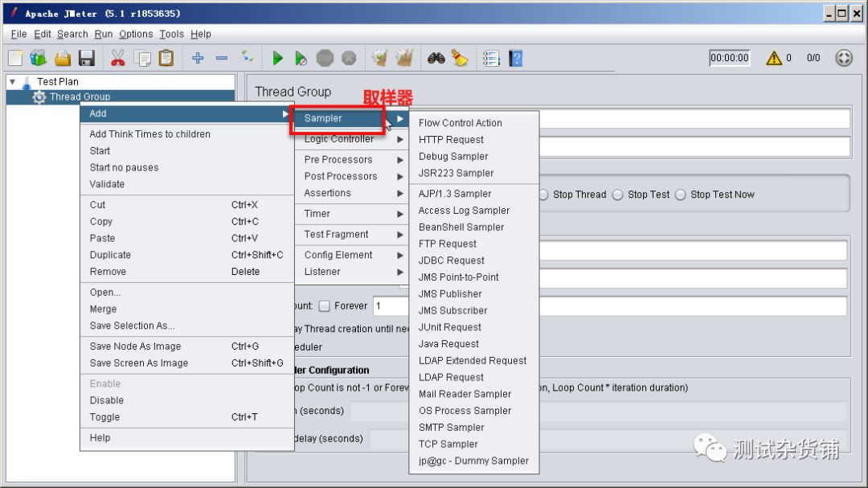Click the Collapse All minus icon
Image resolution: width=868 pixels, height=488 pixels.
click(222, 58)
